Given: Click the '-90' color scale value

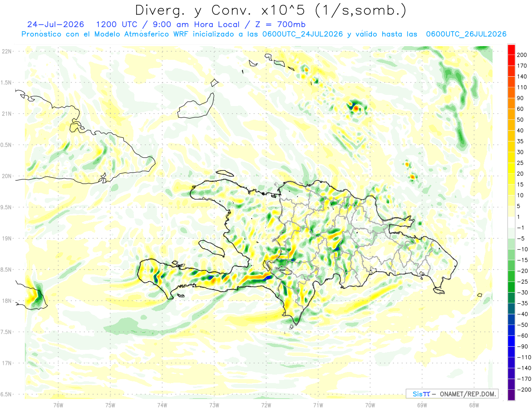Looking at the screenshot, I should 522,347.
